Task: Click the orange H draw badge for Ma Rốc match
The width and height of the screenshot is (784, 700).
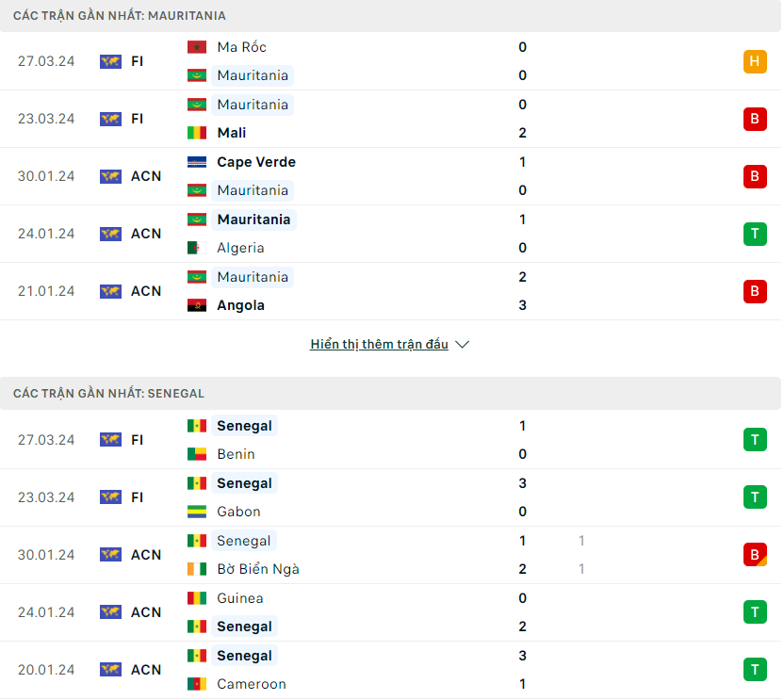Action: (755, 61)
